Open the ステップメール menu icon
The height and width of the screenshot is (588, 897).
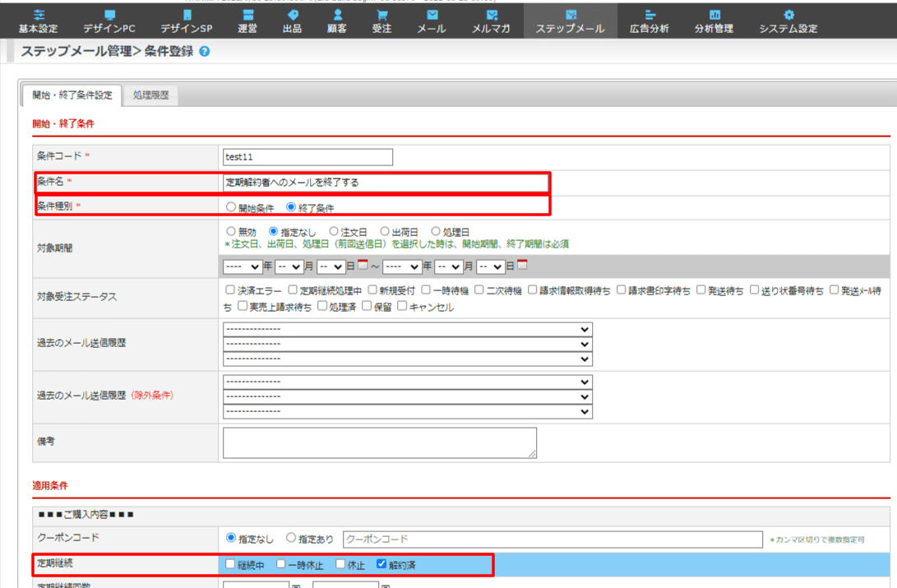click(x=571, y=15)
